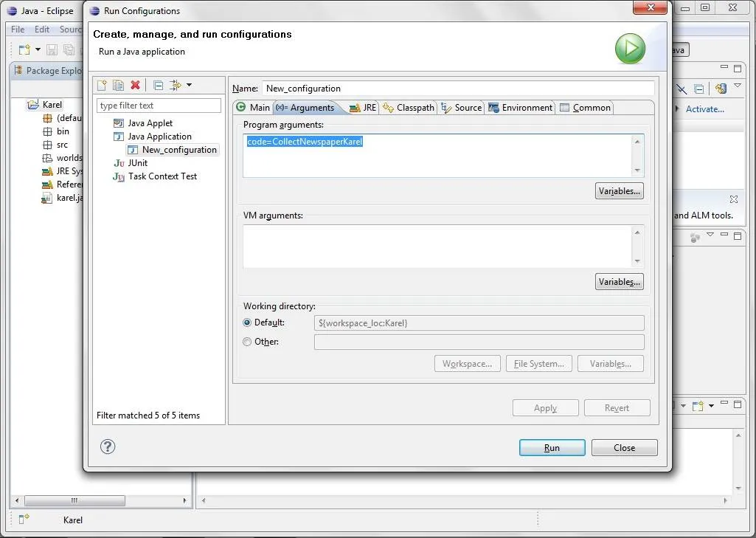Click the Run button

pos(552,448)
